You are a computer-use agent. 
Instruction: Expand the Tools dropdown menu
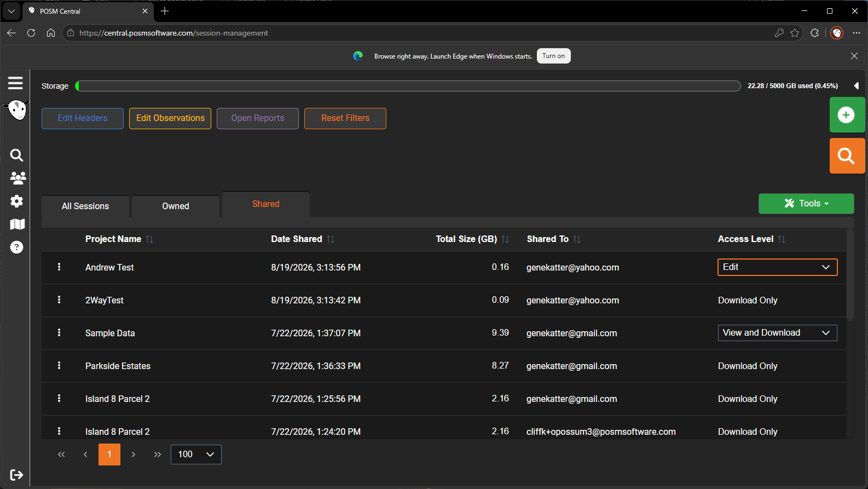pyautogui.click(x=806, y=204)
